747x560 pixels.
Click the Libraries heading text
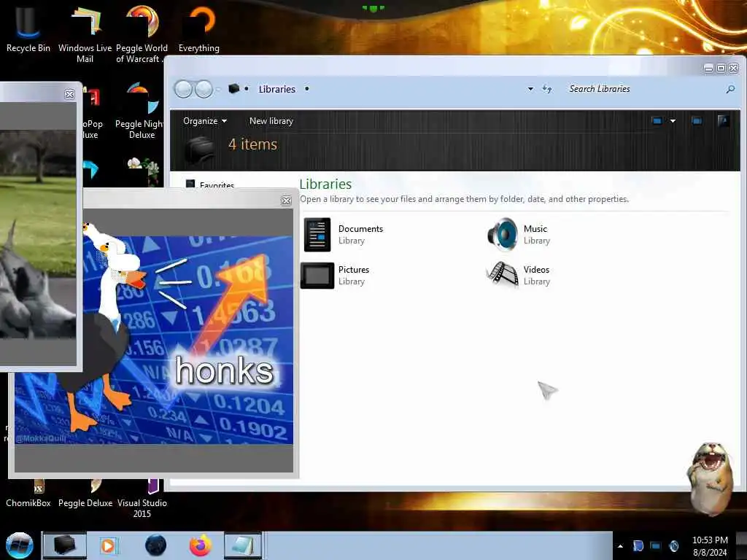pyautogui.click(x=325, y=184)
